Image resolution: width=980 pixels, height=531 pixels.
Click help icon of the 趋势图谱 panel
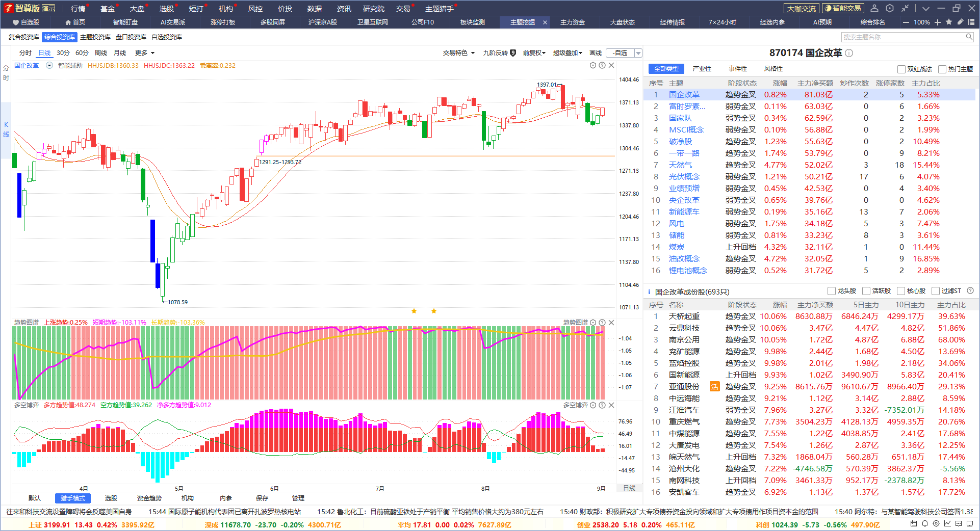[x=602, y=323]
